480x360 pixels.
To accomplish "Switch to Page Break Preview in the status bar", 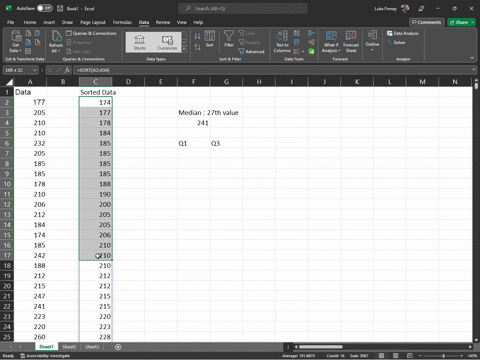I will [410, 356].
